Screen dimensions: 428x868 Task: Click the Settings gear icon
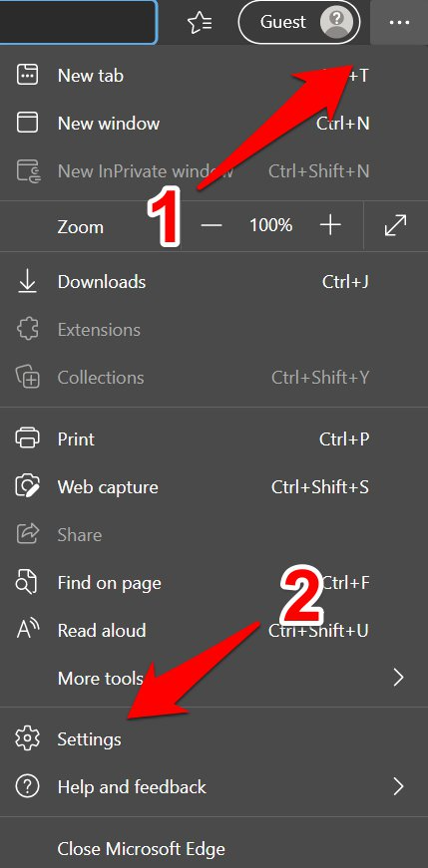27,739
